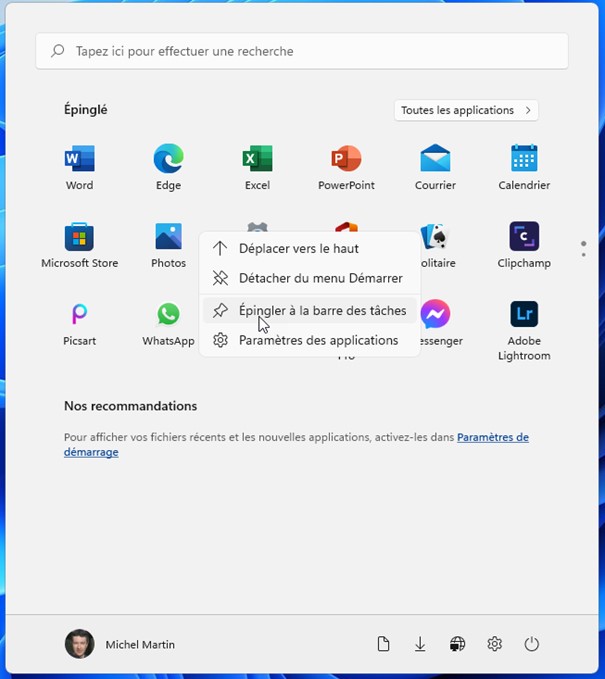The image size is (605, 679).
Task: Follow the 'Paramètres de démarrage' link
Action: [x=492, y=437]
